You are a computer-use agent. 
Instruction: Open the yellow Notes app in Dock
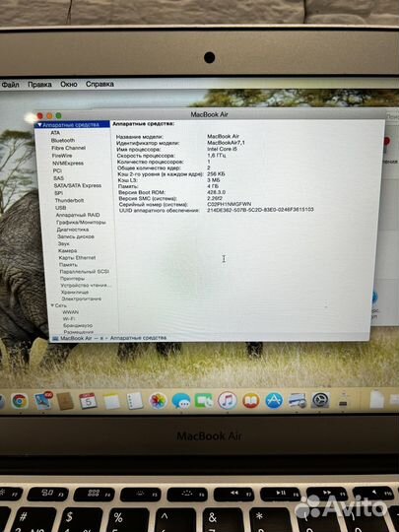point(111,401)
